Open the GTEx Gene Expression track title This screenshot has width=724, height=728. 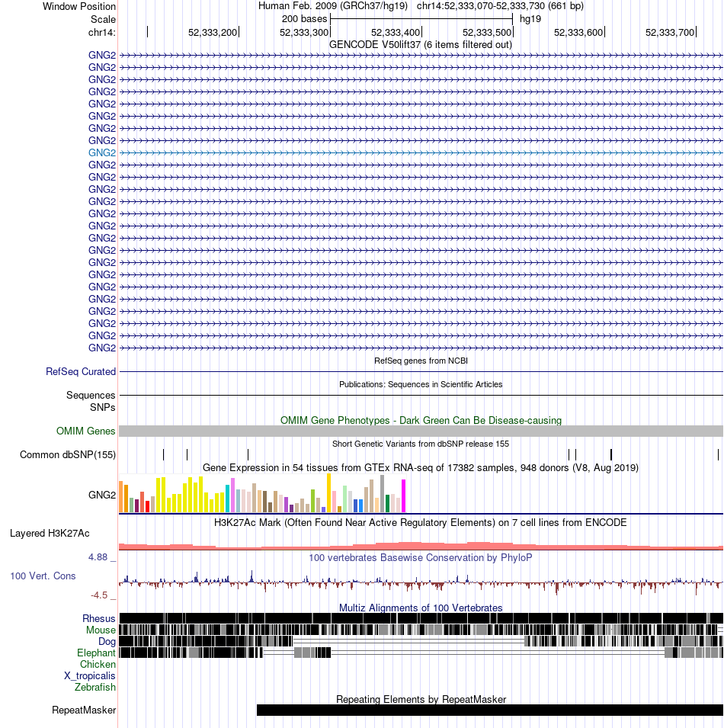pos(421,467)
